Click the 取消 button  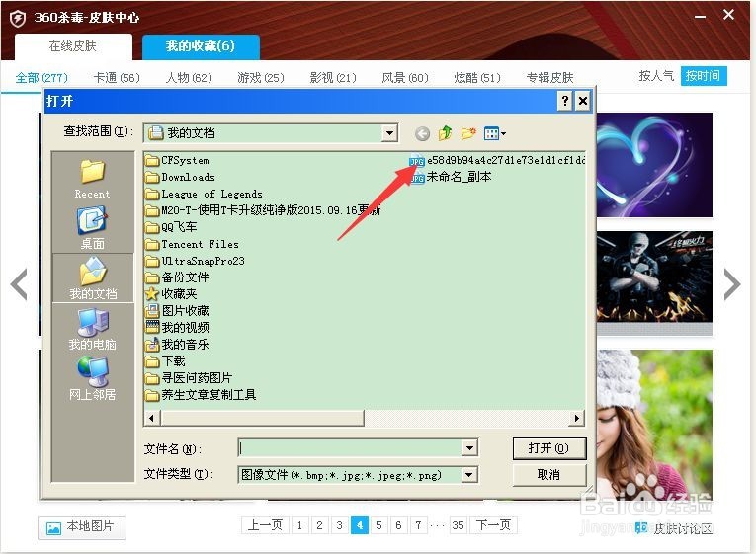549,475
